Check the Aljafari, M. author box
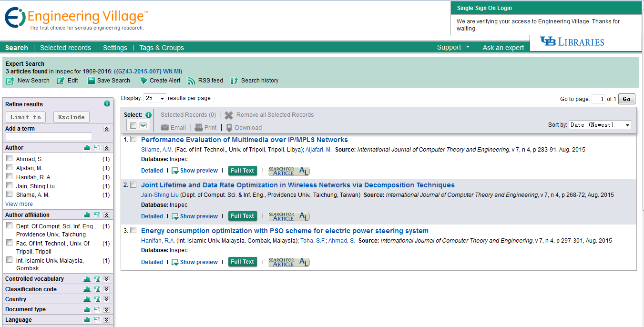The image size is (644, 327). point(9,167)
